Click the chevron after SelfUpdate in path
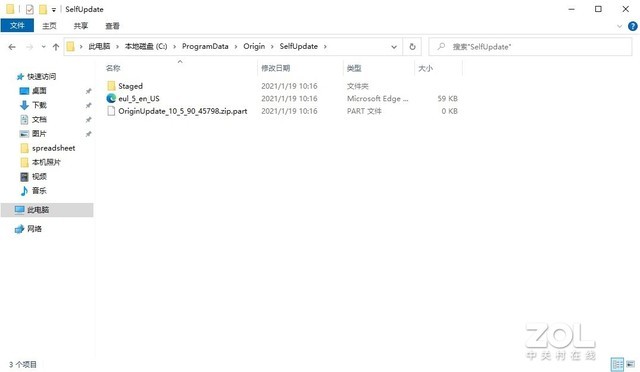The height and width of the screenshot is (372, 640). click(325, 47)
